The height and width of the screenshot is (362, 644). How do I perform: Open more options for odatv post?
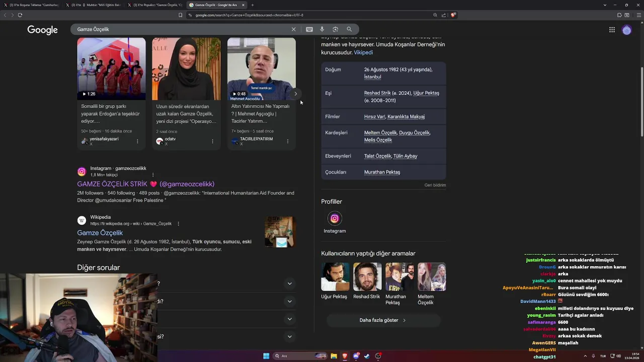point(212,141)
